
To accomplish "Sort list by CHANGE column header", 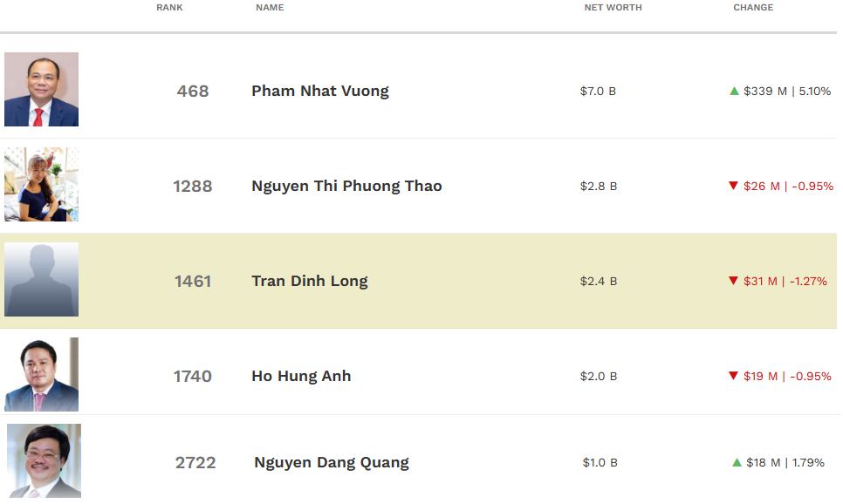I will pyautogui.click(x=753, y=8).
